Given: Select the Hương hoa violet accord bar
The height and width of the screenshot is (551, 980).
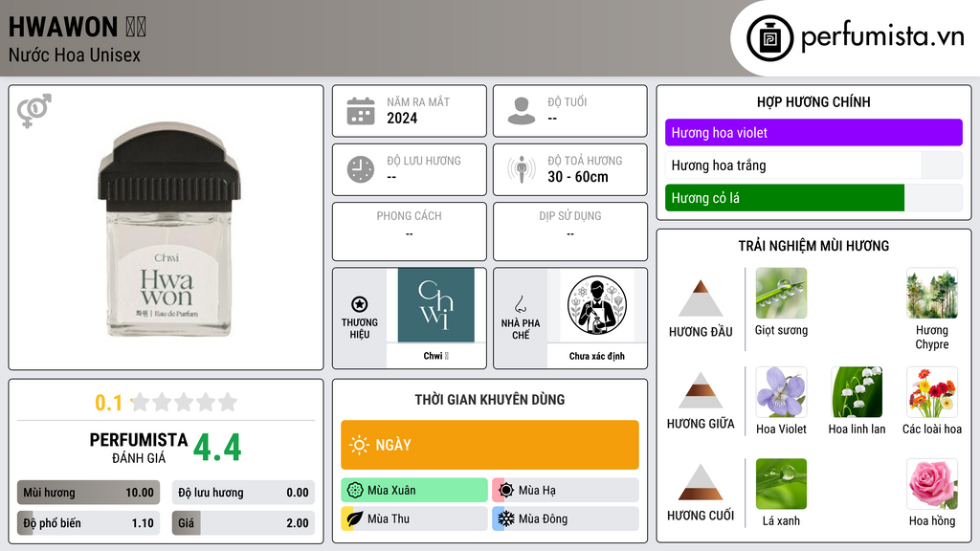Looking at the screenshot, I should [x=813, y=132].
